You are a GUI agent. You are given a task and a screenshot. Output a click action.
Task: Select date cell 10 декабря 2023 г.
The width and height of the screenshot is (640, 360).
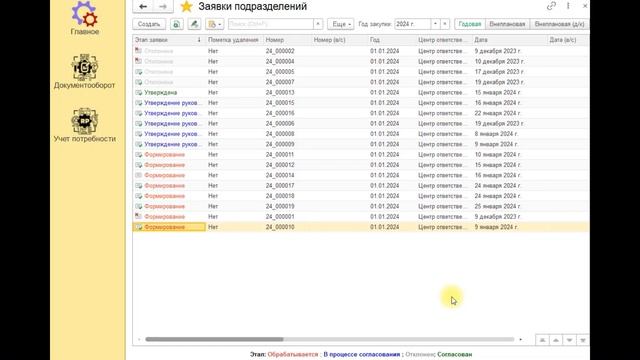coord(499,62)
